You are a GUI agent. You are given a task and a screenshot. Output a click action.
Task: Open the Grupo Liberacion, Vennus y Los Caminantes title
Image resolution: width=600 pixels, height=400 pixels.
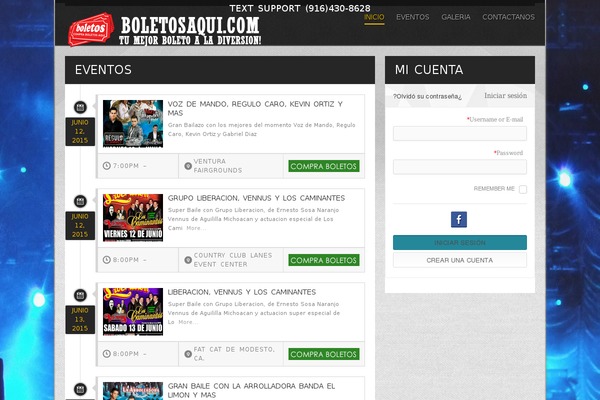[x=256, y=198]
